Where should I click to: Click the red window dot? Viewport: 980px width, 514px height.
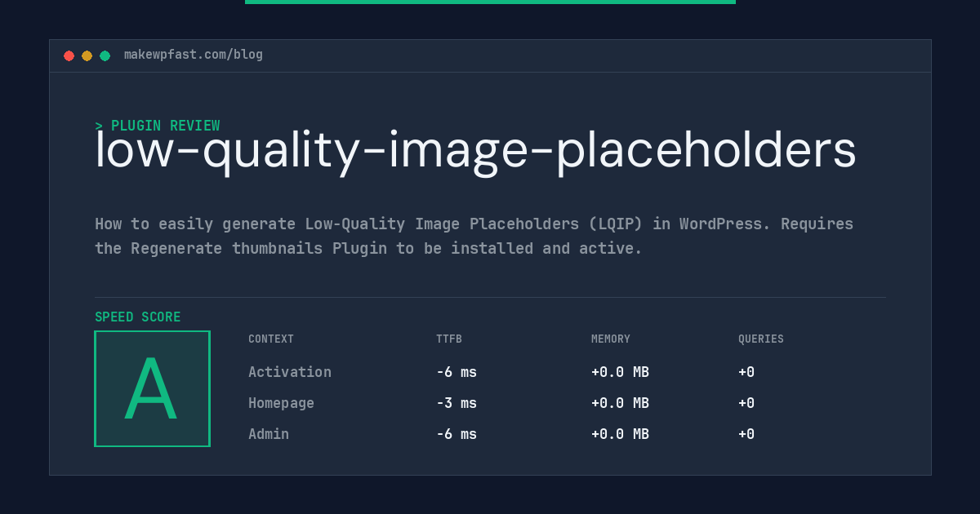pyautogui.click(x=69, y=55)
